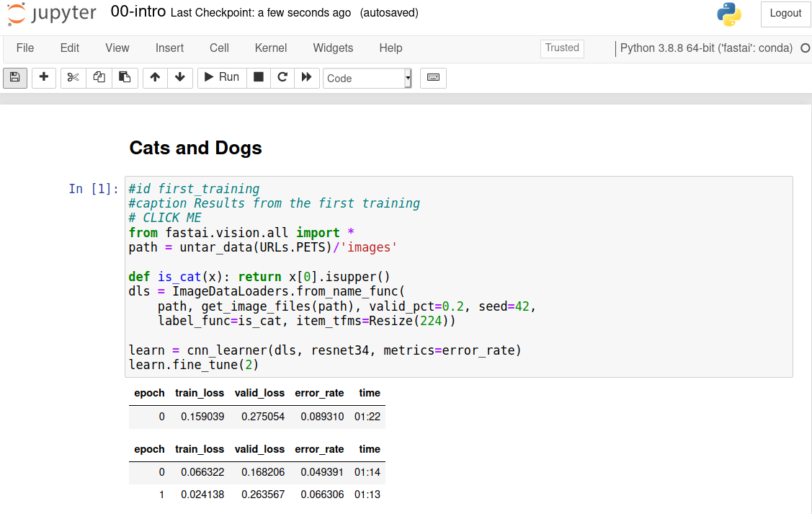Restart kernel and run all cells icon
The image size is (812, 514).
point(306,77)
